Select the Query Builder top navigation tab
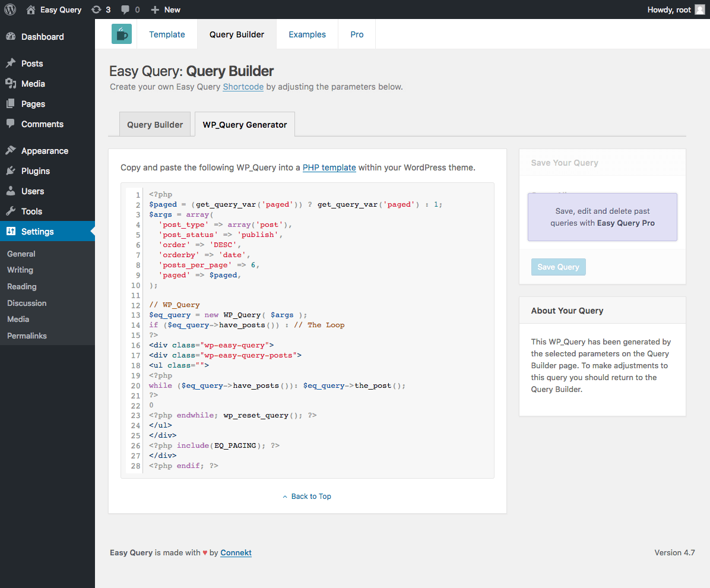 point(237,34)
